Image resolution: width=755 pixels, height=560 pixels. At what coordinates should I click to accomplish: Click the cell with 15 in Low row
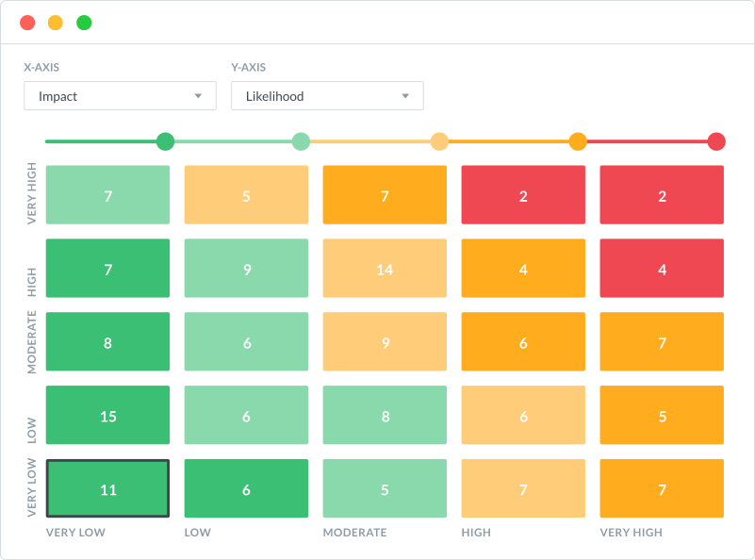[107, 415]
